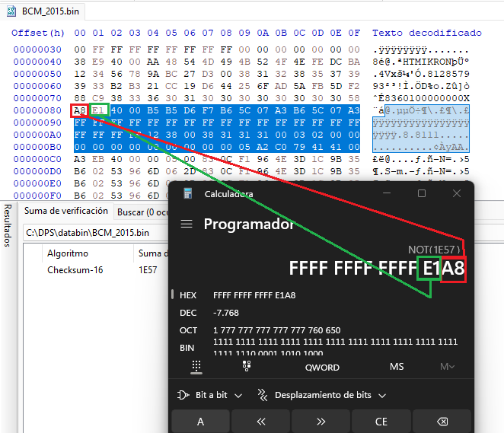
Task: Open the memory M dropdown
Action: click(447, 367)
